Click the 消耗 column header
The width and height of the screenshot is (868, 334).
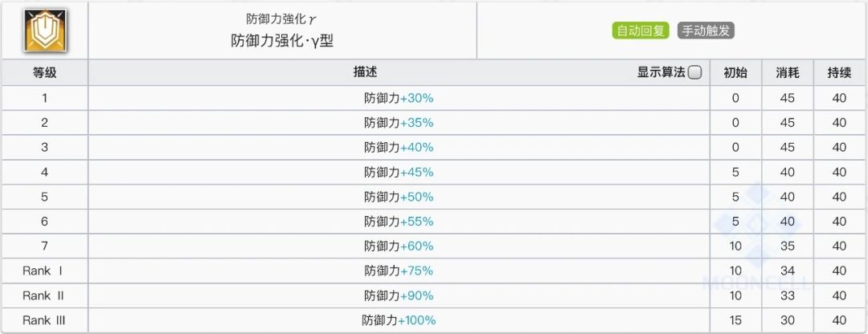[x=787, y=72]
